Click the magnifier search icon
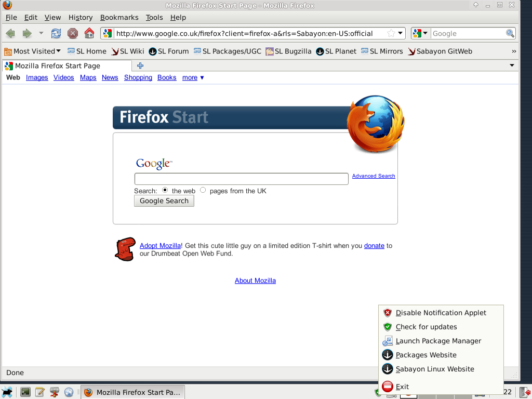Viewport: 532px width, 399px height. pyautogui.click(x=510, y=33)
